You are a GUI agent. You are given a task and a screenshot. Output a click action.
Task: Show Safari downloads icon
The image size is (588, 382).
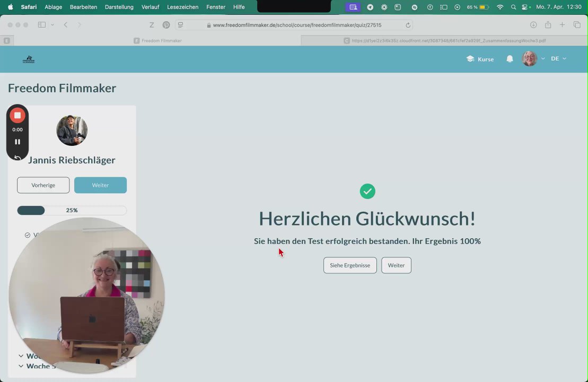(x=533, y=25)
